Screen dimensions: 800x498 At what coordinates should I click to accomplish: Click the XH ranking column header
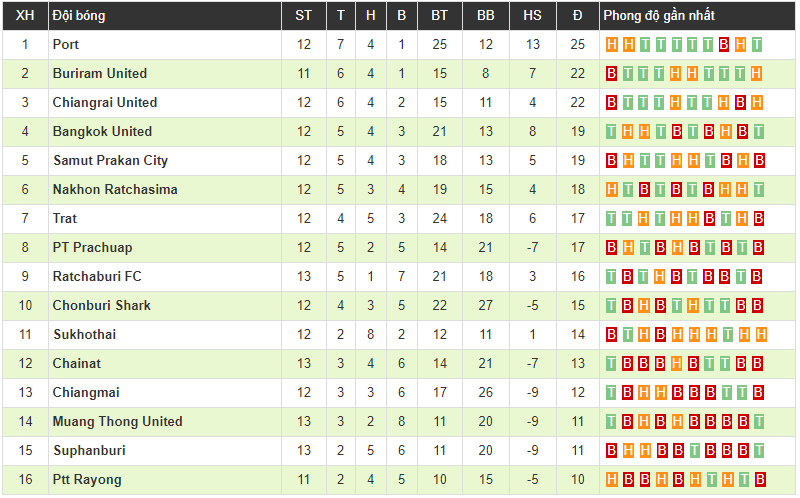click(25, 16)
